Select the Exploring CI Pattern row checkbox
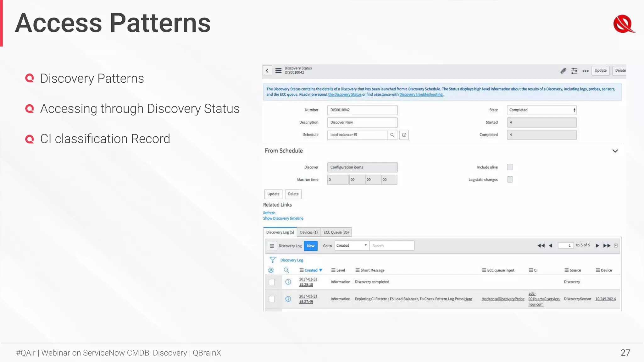This screenshot has height=362, width=644. point(272,299)
